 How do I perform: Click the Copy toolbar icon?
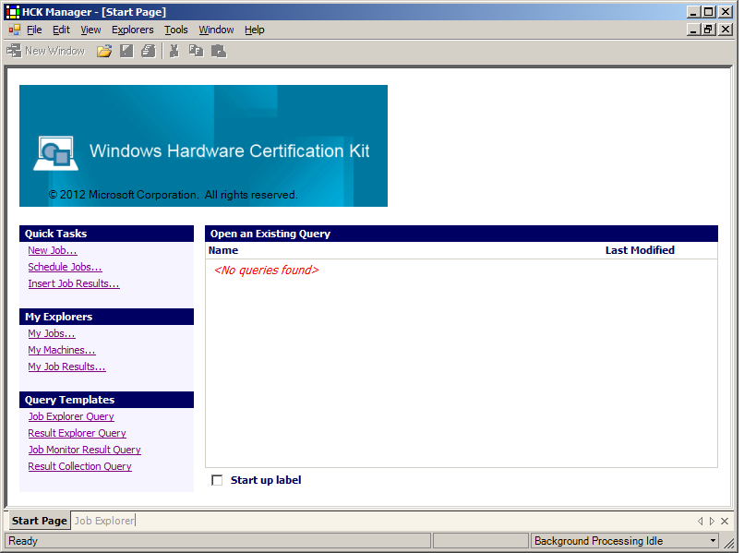point(196,51)
